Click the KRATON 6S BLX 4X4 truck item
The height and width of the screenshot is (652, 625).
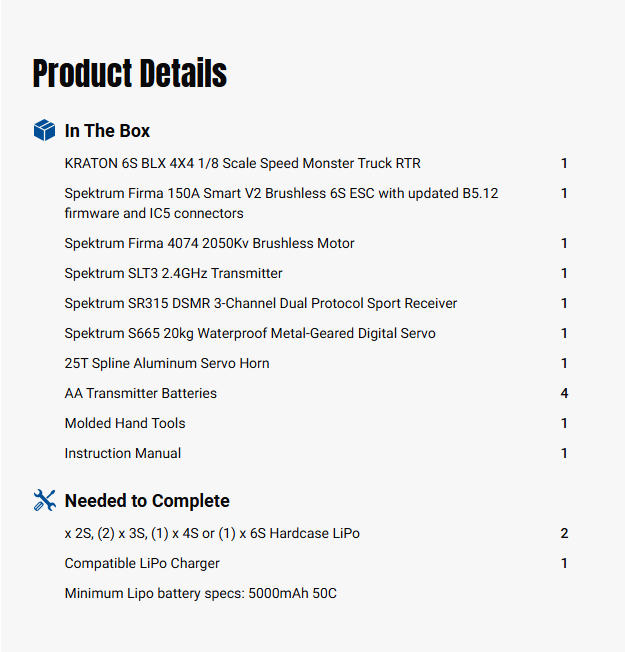[x=236, y=163]
